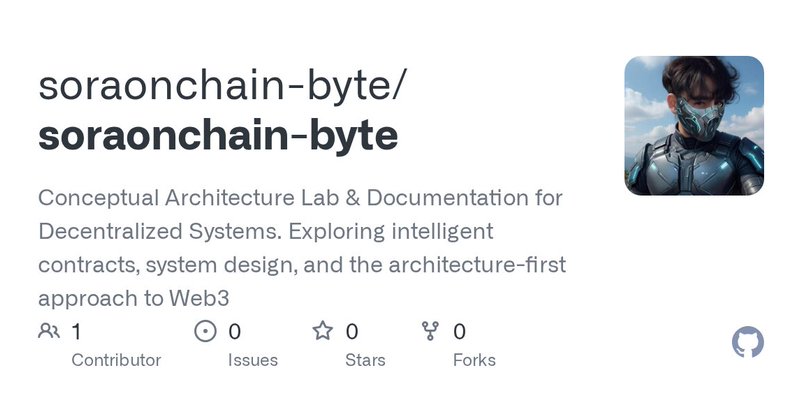Click the zero count beside the Issues icon
This screenshot has width=800, height=419.
[235, 331]
